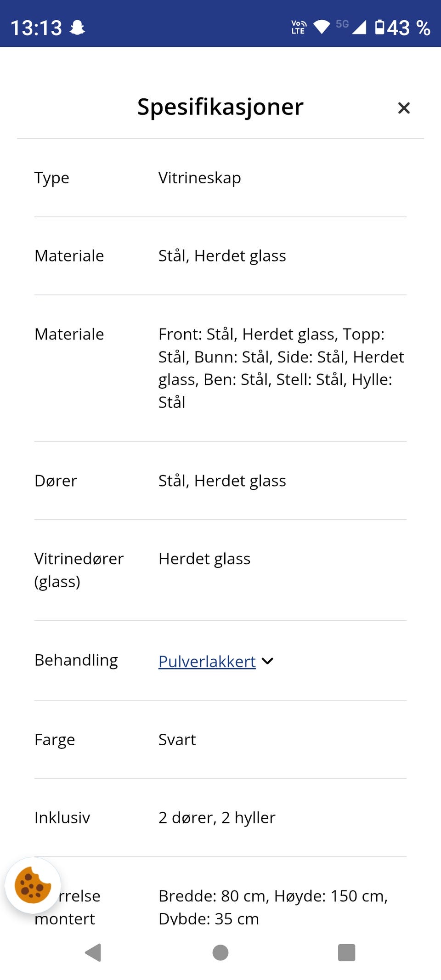The height and width of the screenshot is (980, 441).
Task: Open recent apps with the square button
Action: coord(347,950)
